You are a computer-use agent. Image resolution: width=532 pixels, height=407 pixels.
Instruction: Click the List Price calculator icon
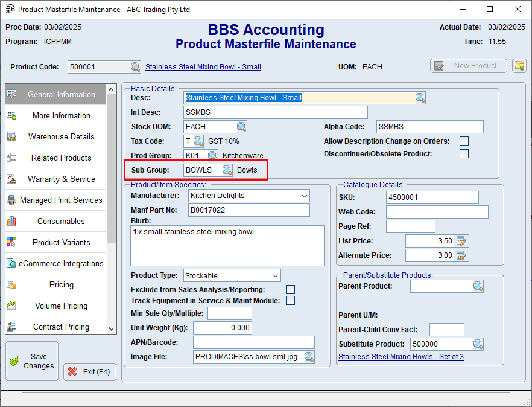point(461,240)
